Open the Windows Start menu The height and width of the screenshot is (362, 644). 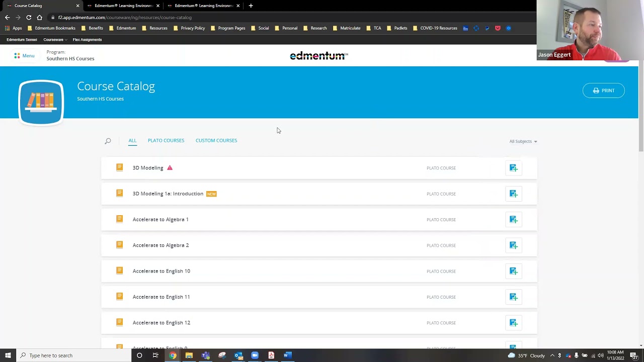tap(8, 355)
